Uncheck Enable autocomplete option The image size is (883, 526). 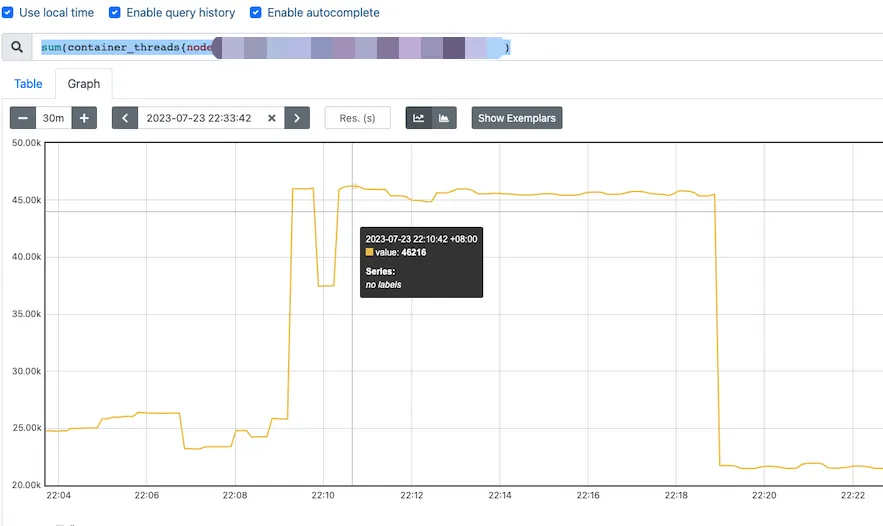(256, 13)
